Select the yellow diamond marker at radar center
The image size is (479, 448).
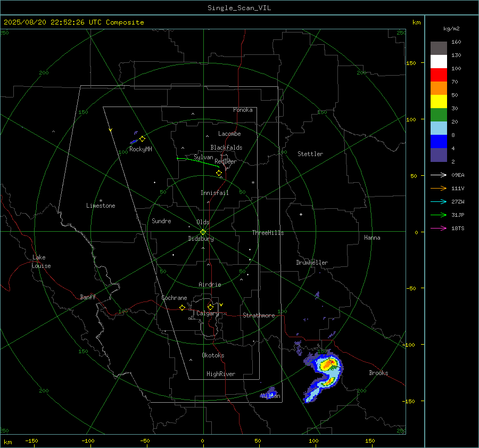pos(203,232)
